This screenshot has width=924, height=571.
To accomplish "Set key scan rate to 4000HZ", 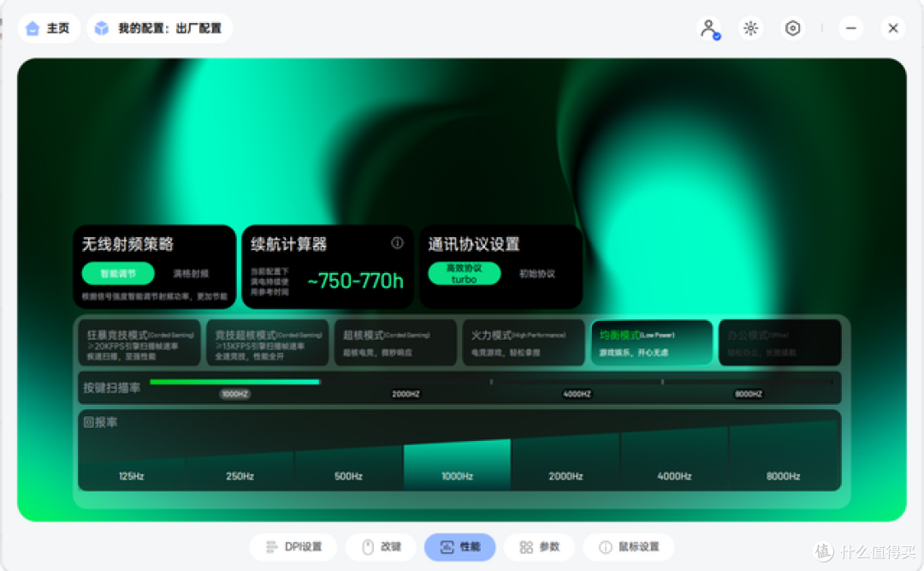I will point(577,394).
